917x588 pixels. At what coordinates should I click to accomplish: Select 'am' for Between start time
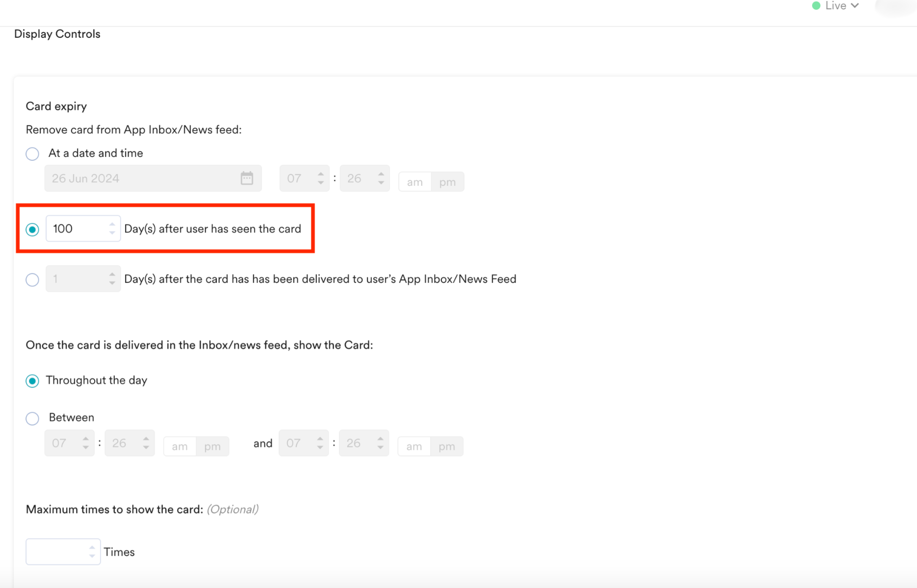click(x=179, y=446)
